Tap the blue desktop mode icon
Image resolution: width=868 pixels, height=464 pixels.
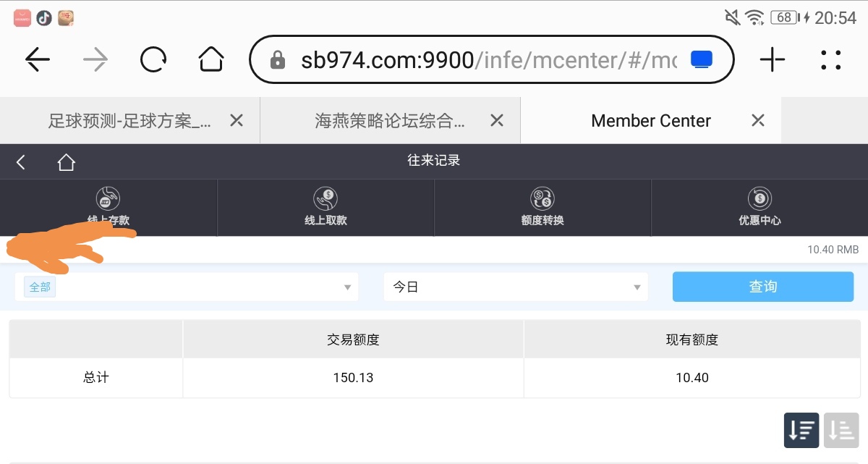[x=702, y=59]
